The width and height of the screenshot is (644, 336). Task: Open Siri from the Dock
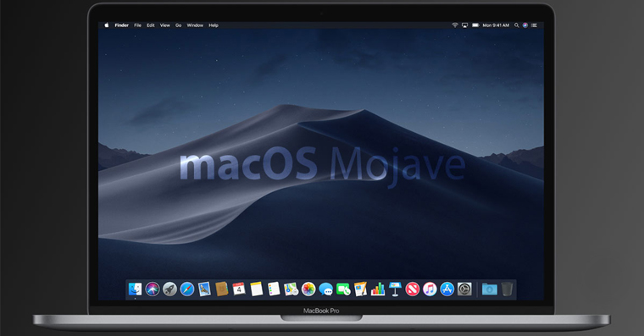pos(153,289)
